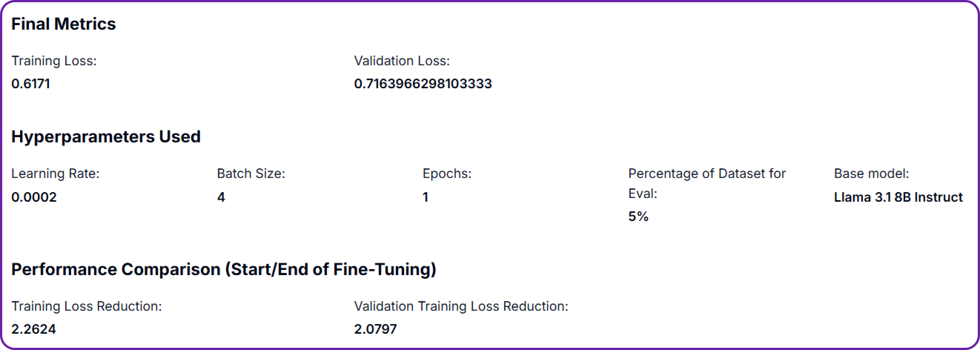Click the Performance Comparison heading
Image resolution: width=980 pixels, height=350 pixels.
tap(224, 269)
